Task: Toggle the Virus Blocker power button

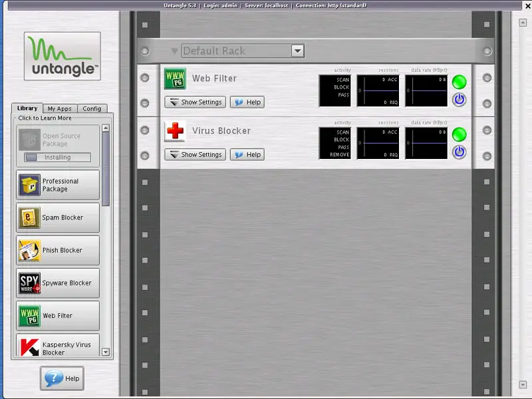Action: [459, 152]
